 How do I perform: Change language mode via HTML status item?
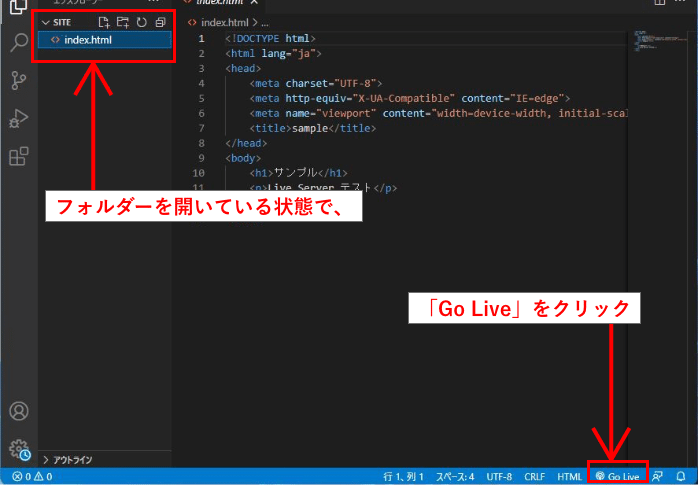(x=569, y=477)
